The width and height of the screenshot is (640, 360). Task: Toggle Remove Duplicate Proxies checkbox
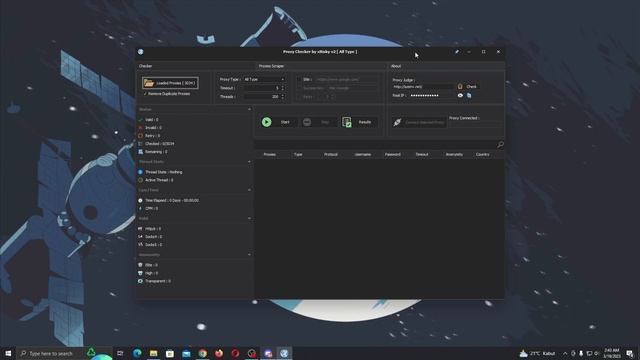point(145,94)
